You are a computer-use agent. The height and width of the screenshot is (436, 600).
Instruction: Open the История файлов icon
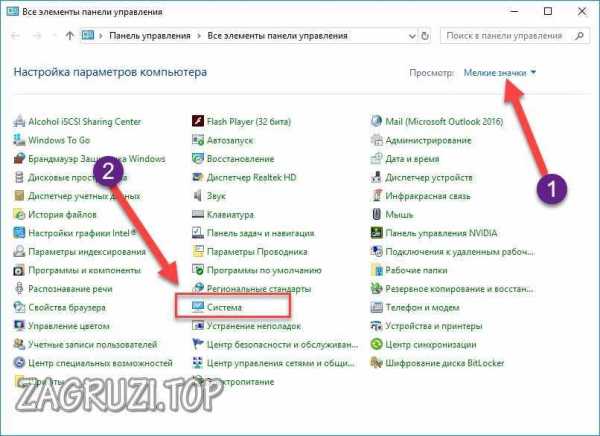(x=19, y=214)
